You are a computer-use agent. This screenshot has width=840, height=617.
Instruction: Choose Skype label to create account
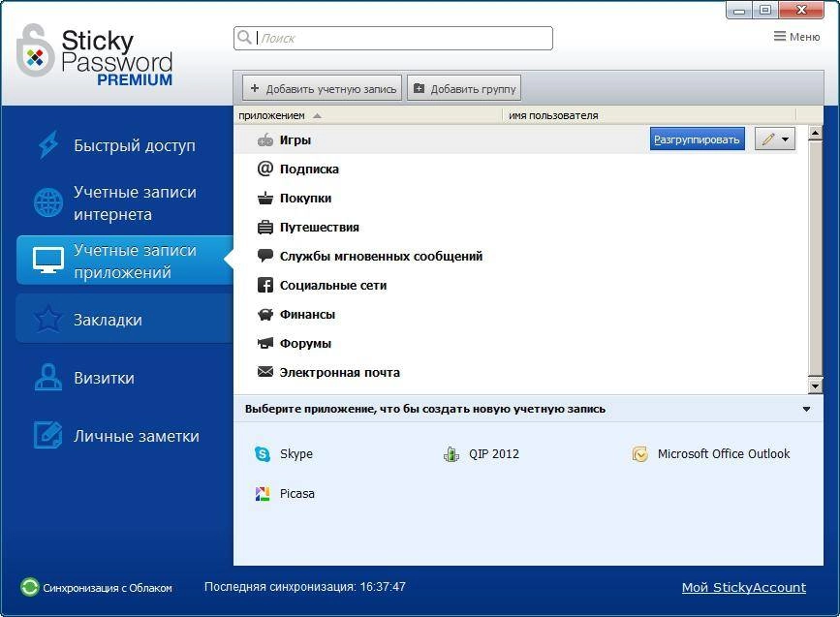(x=296, y=454)
